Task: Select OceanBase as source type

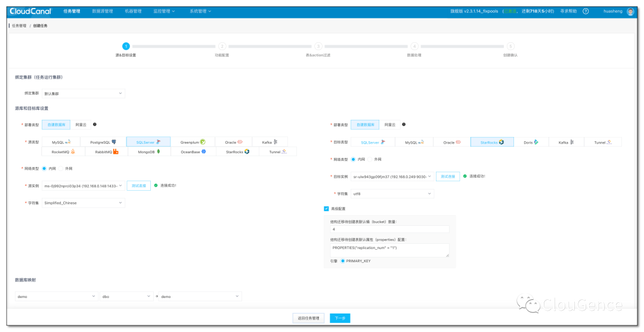Action: [193, 152]
